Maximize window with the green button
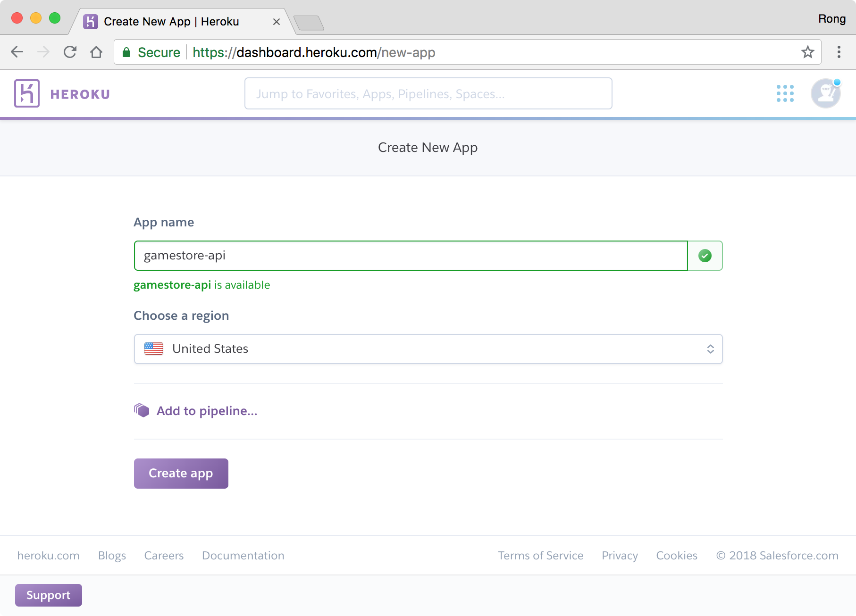856x616 pixels. 55,18
